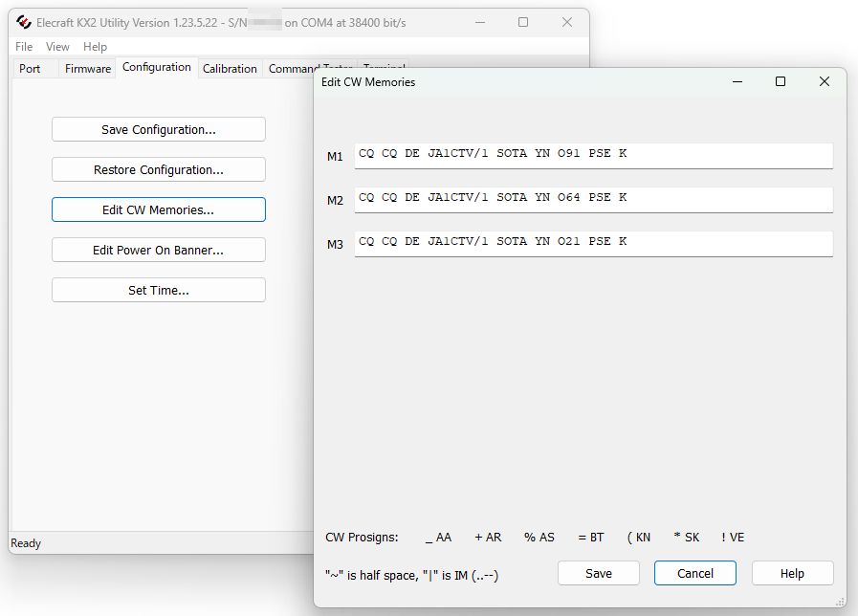Close the Edit CW Memories dialog
Image resolution: width=858 pixels, height=616 pixels.
pyautogui.click(x=825, y=81)
